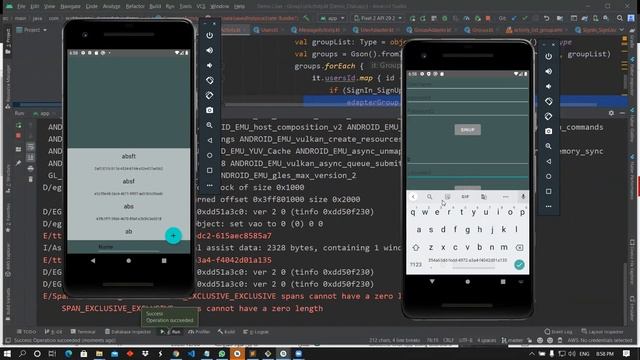This screenshot has height=360, width=640.
Task: Click Home circle in right emulator toolbar
Action: (549, 176)
